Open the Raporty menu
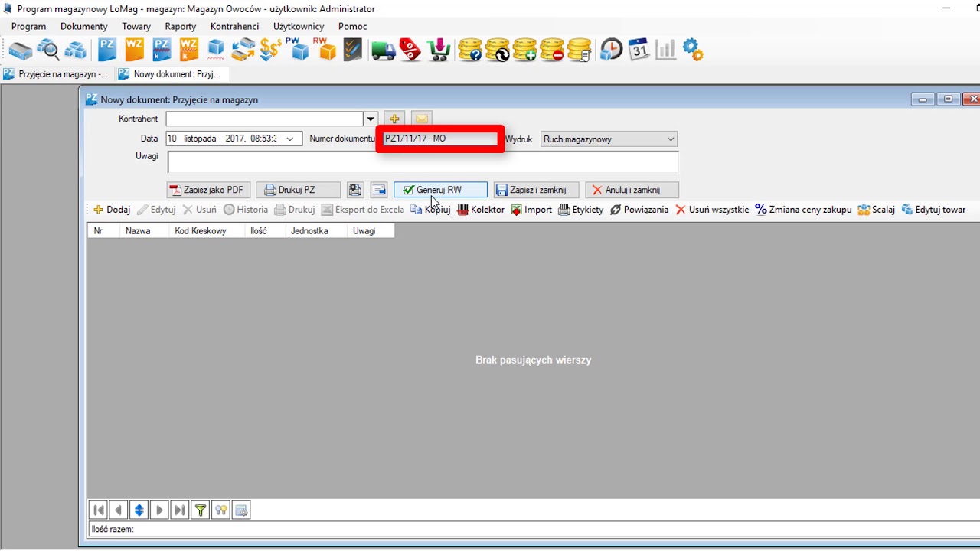Screen dimensions: 980x551 pos(181,26)
